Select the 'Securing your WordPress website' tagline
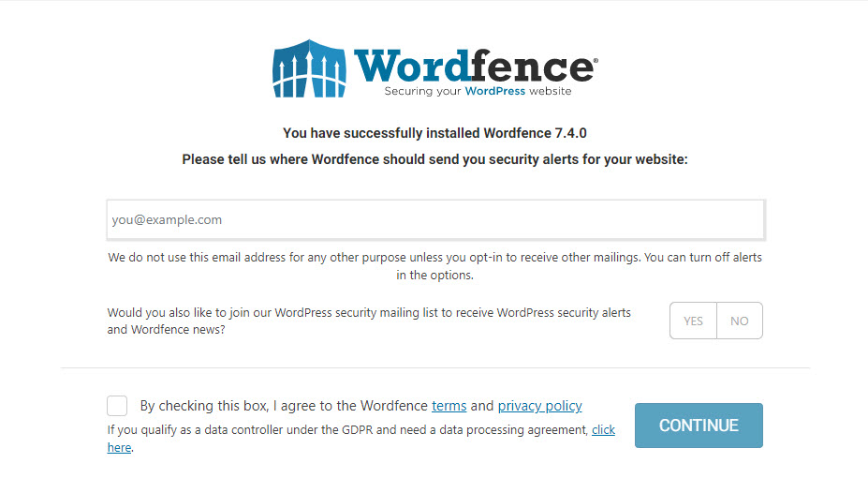The width and height of the screenshot is (868, 493). click(478, 91)
